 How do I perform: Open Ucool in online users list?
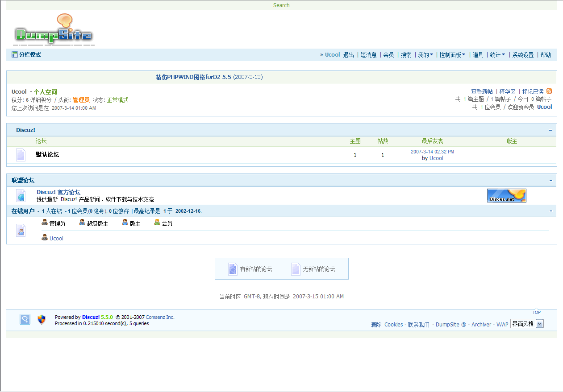(x=56, y=239)
